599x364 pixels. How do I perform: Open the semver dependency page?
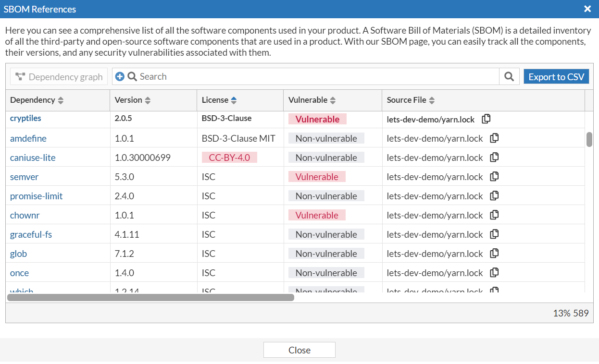pyautogui.click(x=24, y=176)
